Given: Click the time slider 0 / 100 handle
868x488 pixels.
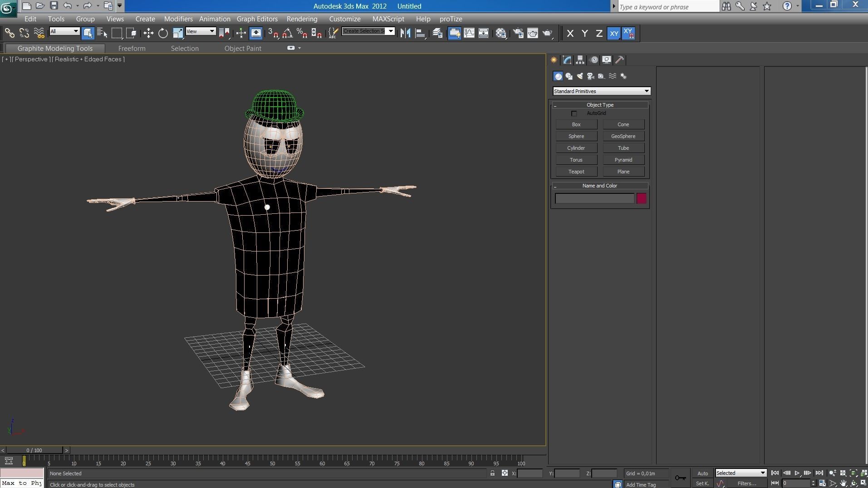Looking at the screenshot, I should coord(34,450).
